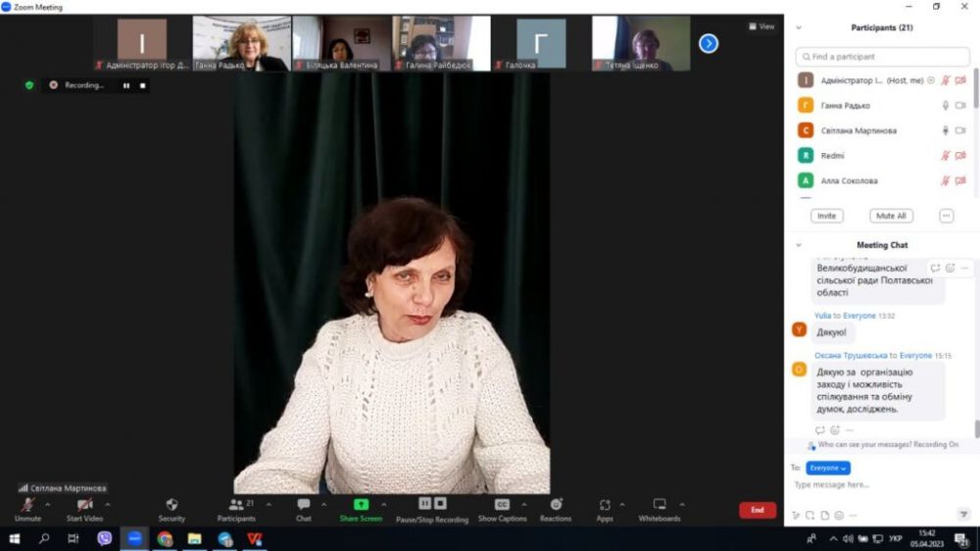
Task: Unmute your microphone
Action: (x=27, y=505)
